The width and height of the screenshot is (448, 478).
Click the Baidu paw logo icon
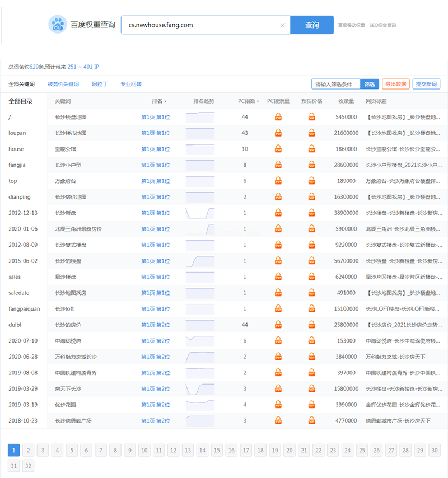tap(57, 25)
